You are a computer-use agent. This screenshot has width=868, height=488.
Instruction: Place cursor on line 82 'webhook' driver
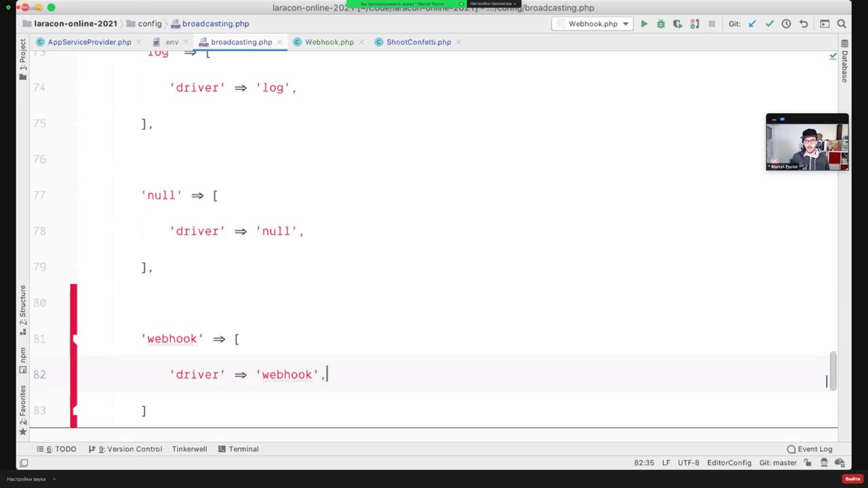(287, 374)
